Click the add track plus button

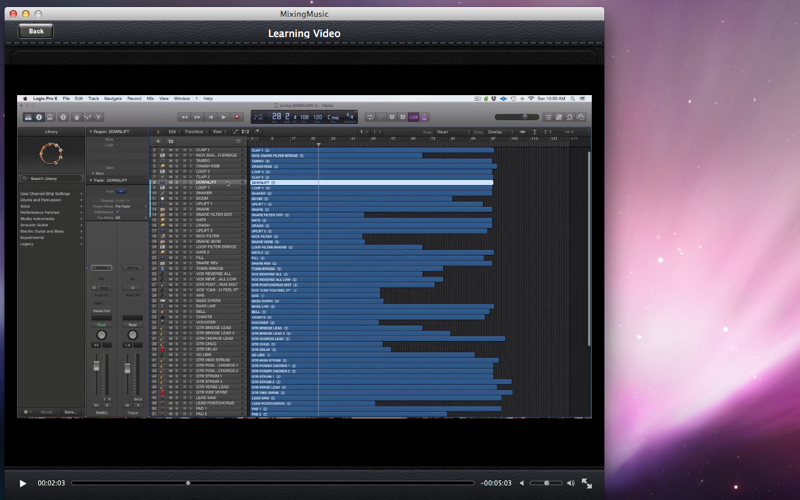158,141
